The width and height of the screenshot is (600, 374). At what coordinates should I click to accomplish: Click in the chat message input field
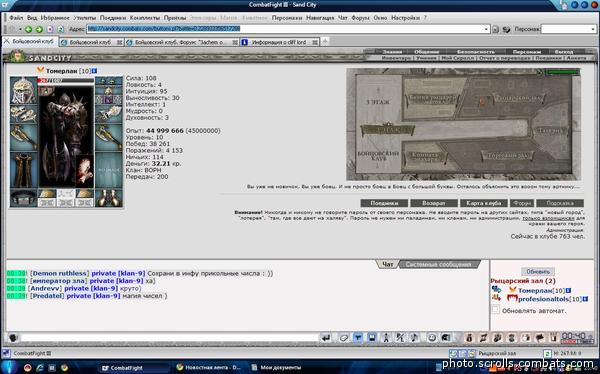[x=170, y=338]
